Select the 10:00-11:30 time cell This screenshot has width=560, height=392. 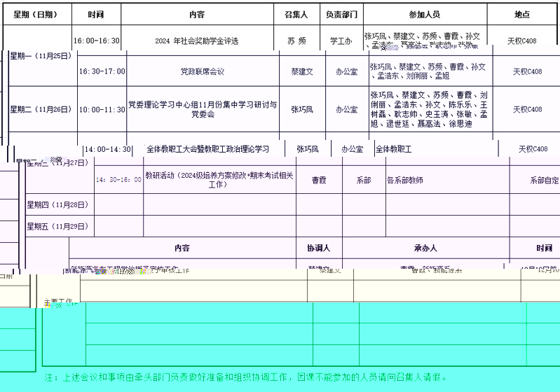click(x=102, y=109)
